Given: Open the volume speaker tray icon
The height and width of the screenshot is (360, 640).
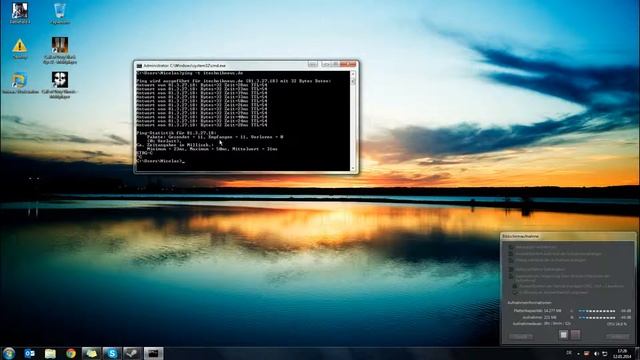Looking at the screenshot, I should coord(596,353).
